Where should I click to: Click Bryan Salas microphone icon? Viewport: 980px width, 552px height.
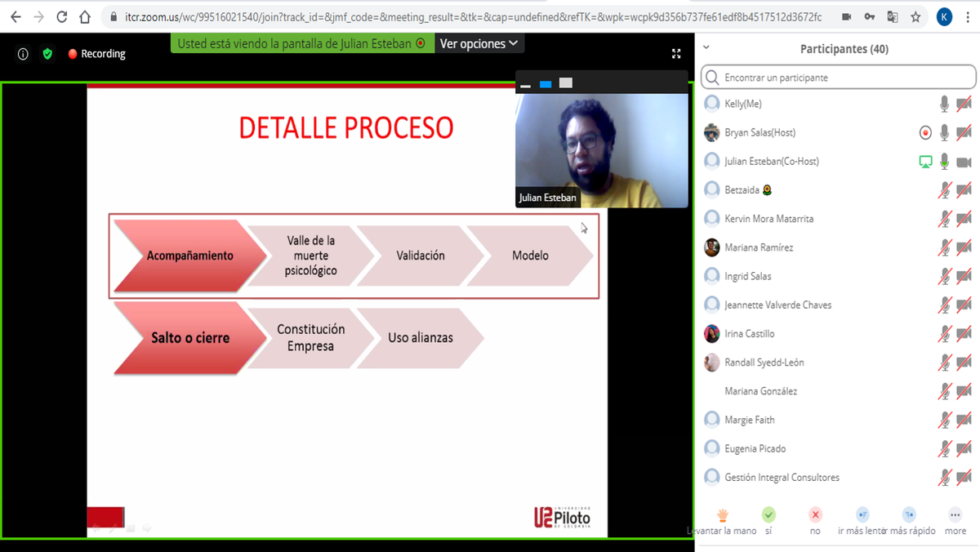(944, 132)
